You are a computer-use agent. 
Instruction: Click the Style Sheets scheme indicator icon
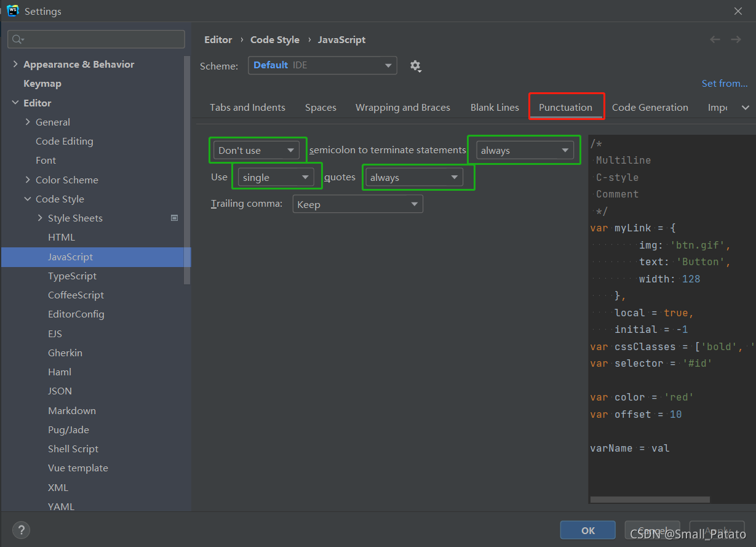coord(174,218)
